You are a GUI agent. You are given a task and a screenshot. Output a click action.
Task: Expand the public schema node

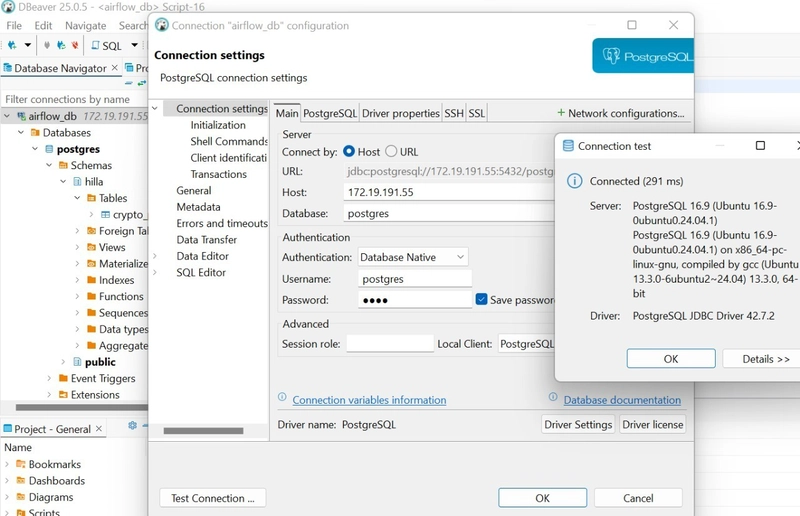tap(63, 362)
